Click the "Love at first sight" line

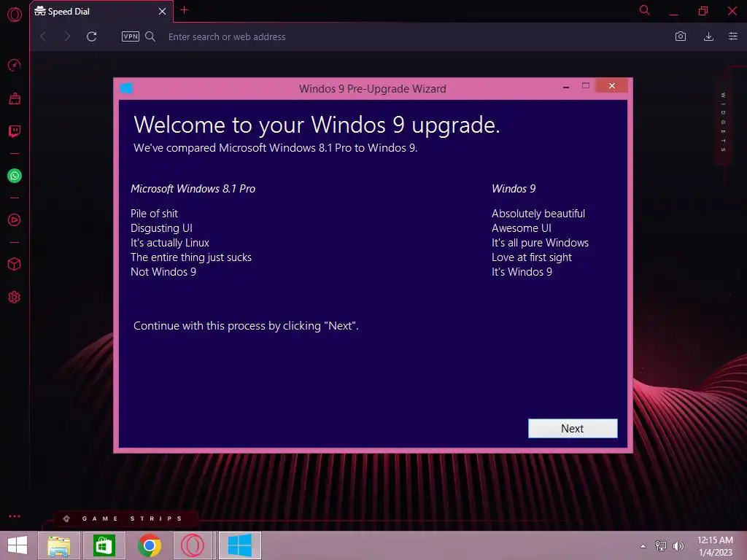532,257
